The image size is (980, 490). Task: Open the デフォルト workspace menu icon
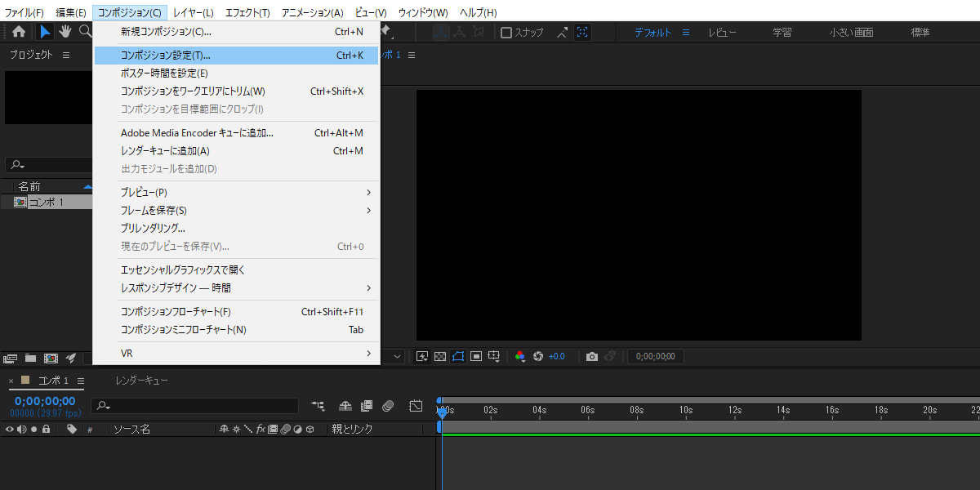click(x=686, y=33)
